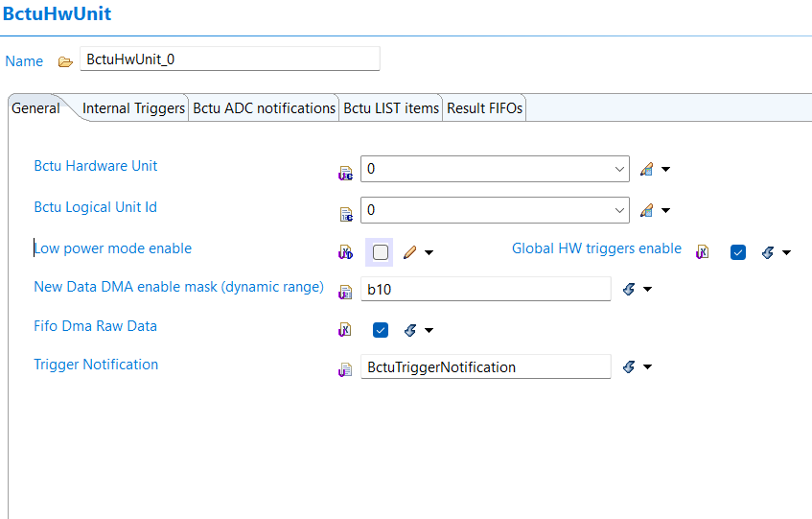Image resolution: width=812 pixels, height=519 pixels.
Task: Click the folder icon next to Name
Action: [65, 61]
